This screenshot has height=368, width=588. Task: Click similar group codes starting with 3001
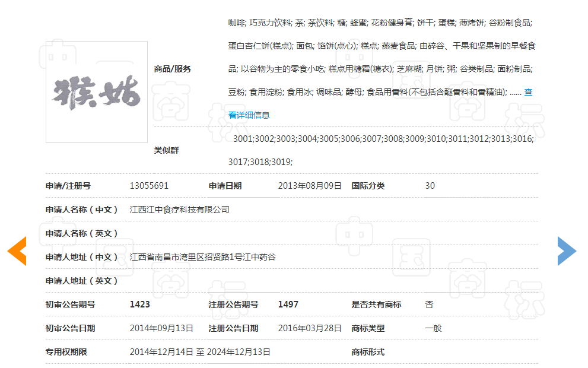383,139
